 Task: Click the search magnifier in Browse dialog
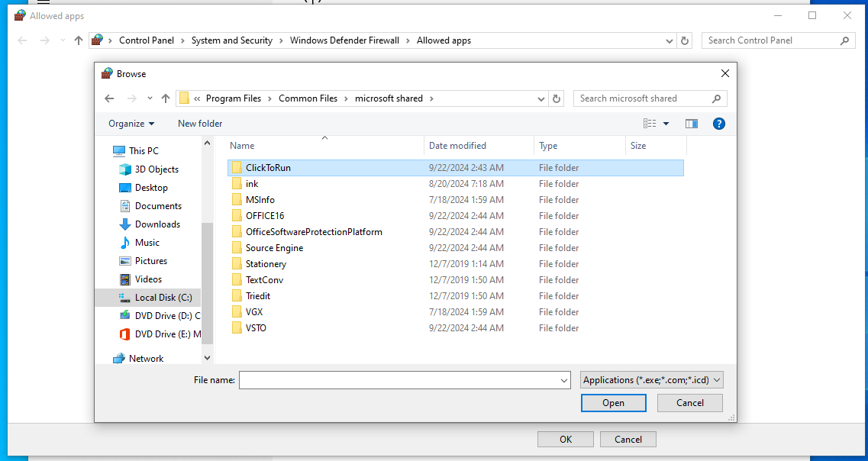[x=716, y=98]
